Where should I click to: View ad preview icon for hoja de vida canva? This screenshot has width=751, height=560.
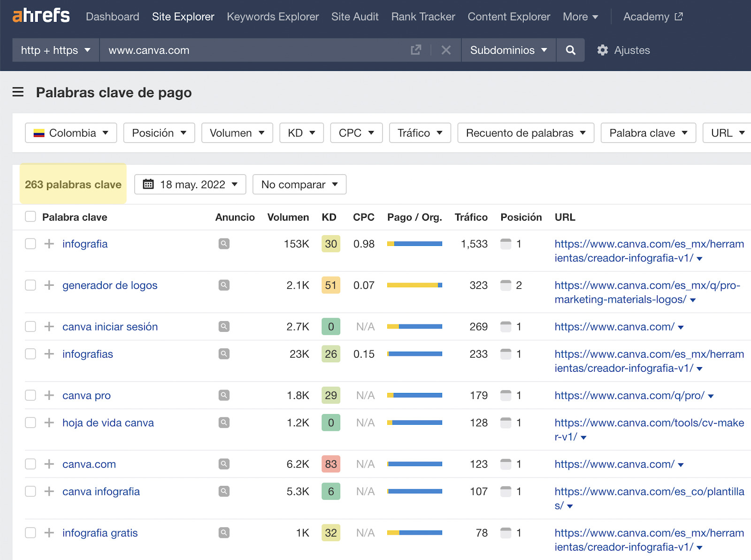tap(224, 422)
